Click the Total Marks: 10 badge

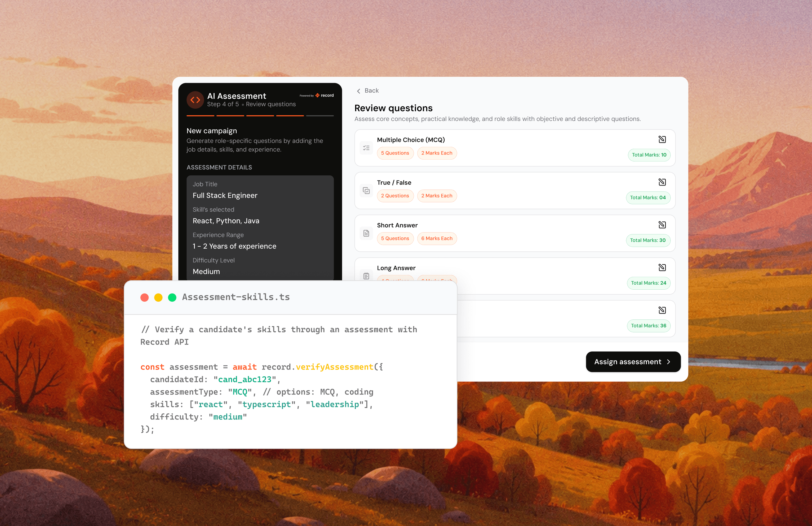tap(649, 155)
